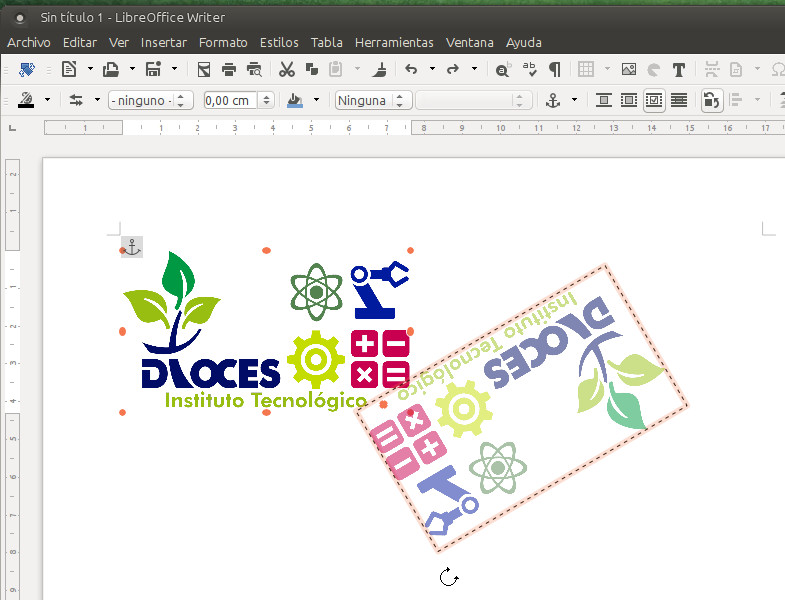Click the Redo arrow
The height and width of the screenshot is (600, 785).
453,69
